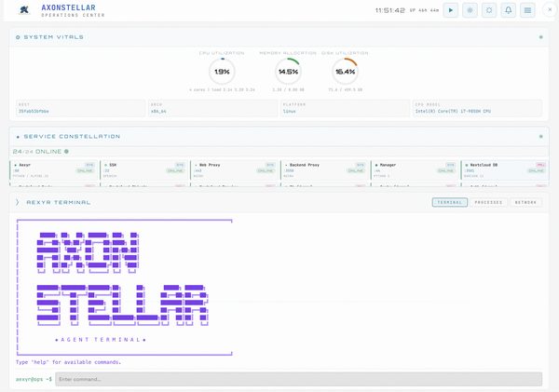559x392 pixels.
Task: Switch to the Network tab
Action: [x=525, y=202]
